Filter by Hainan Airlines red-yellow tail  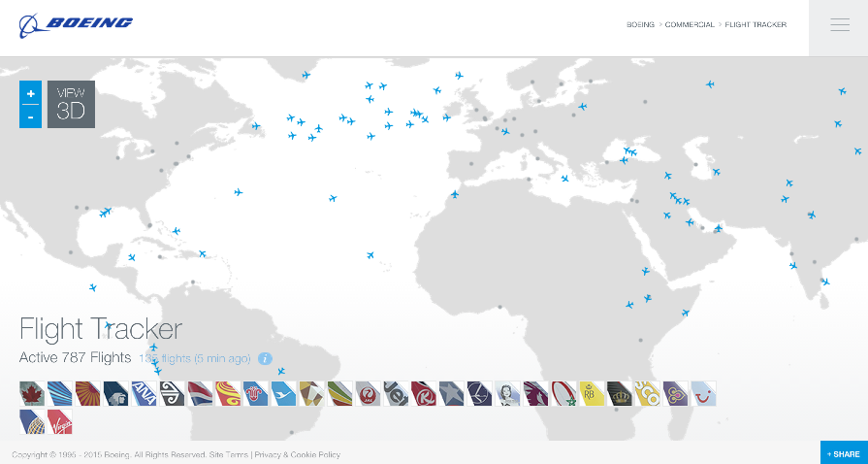tap(228, 393)
